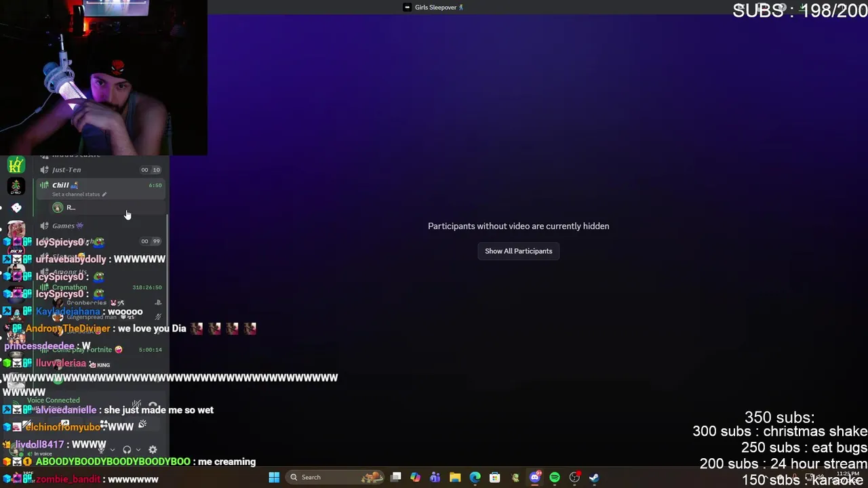Open white dice server icon

16,207
